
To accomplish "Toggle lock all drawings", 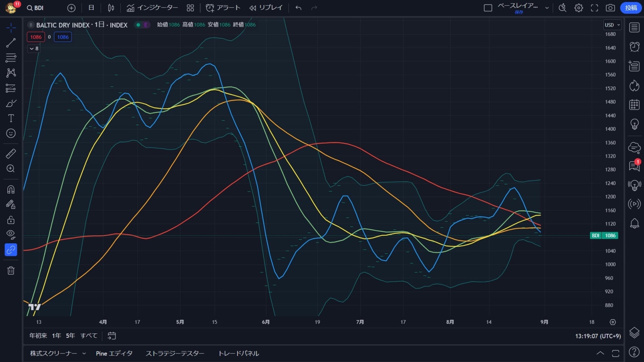I will coord(11,220).
